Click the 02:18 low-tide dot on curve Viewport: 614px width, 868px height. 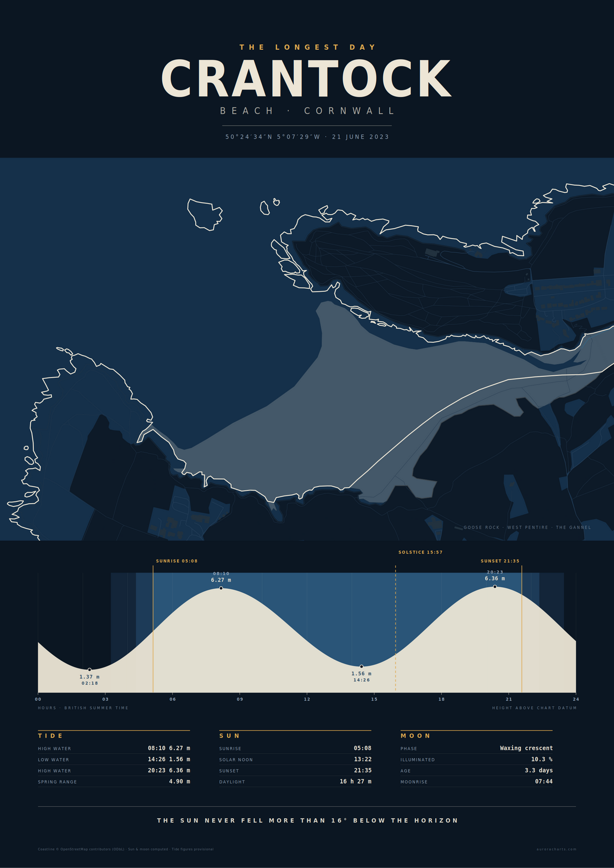click(x=90, y=670)
